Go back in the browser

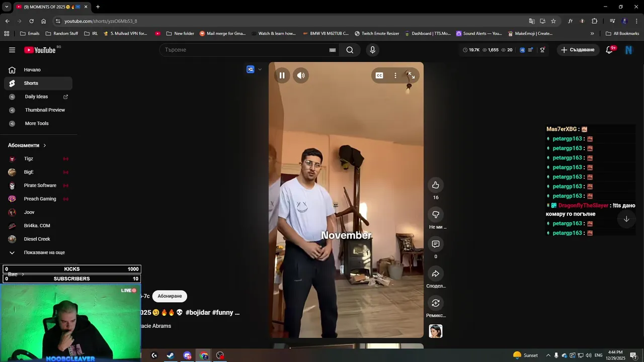(x=7, y=21)
